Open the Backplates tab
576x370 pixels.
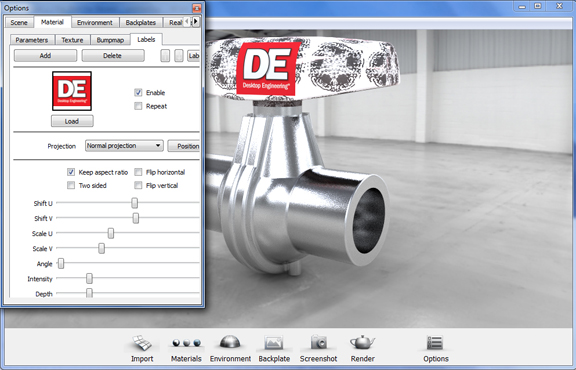click(x=141, y=22)
